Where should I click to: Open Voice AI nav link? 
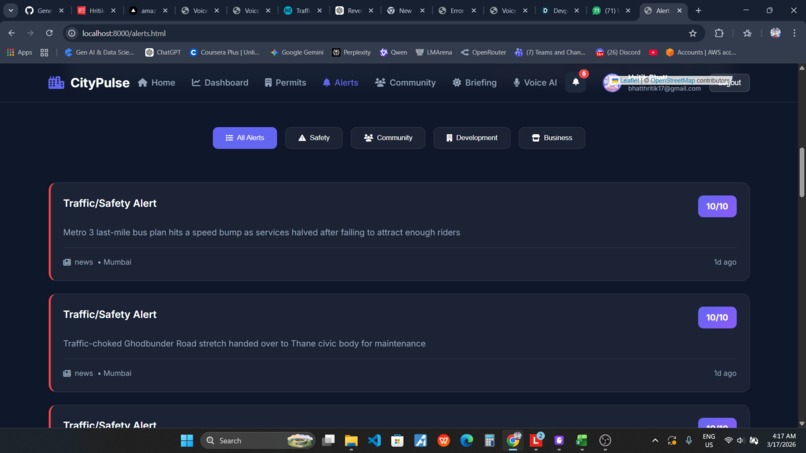pos(535,82)
